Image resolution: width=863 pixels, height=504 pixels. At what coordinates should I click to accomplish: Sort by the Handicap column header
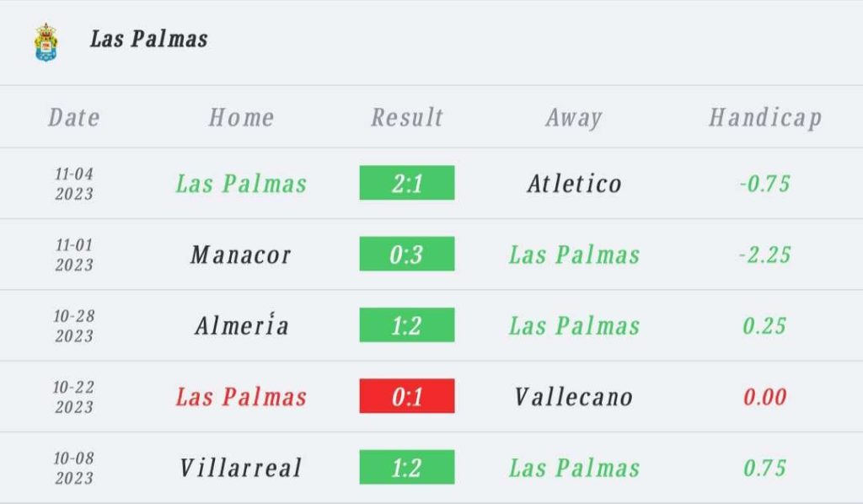pyautogui.click(x=765, y=118)
